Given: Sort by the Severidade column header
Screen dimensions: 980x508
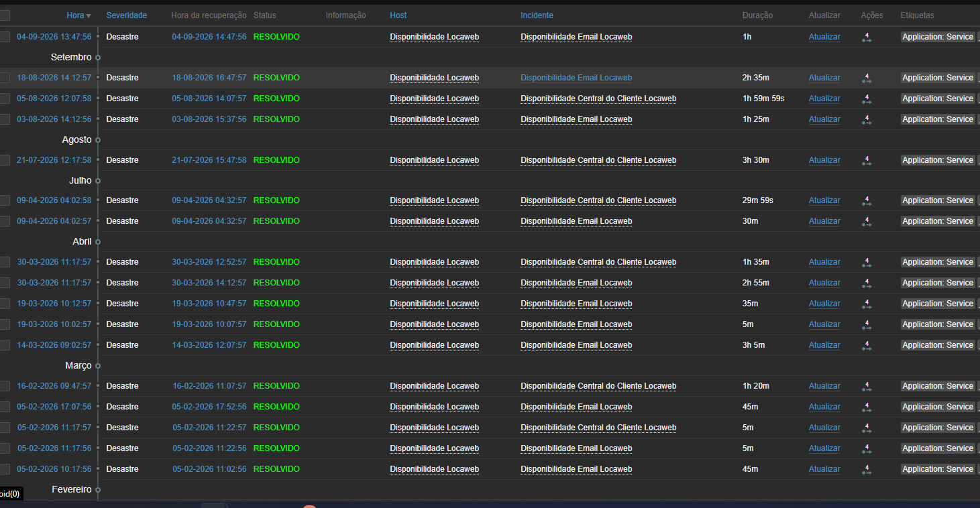Looking at the screenshot, I should (126, 15).
